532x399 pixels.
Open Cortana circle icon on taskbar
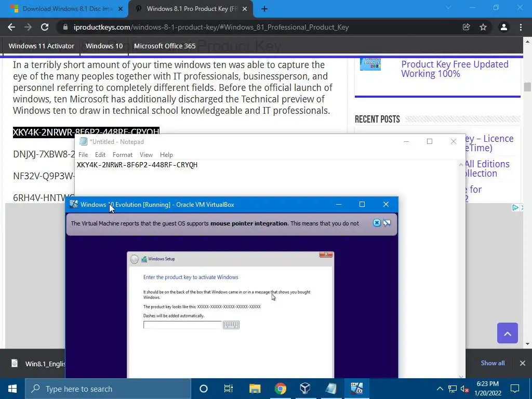[x=203, y=389]
